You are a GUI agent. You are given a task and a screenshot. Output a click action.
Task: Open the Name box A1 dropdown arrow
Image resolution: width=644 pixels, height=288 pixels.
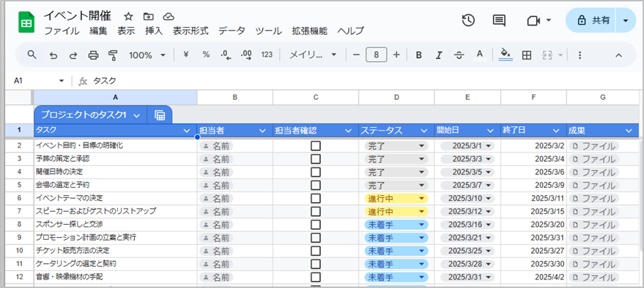62,81
